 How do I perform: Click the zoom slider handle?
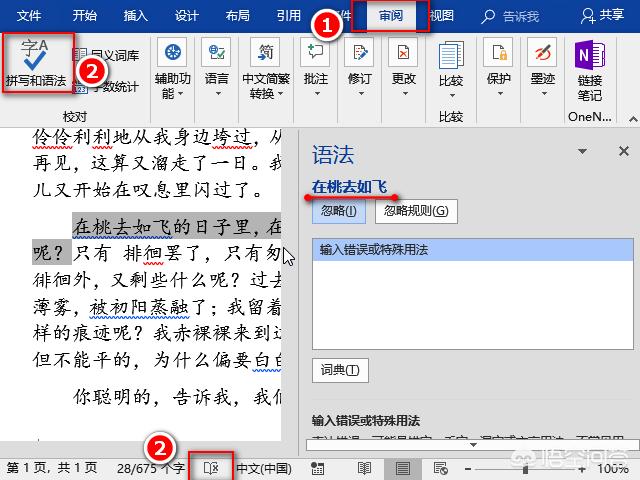[526, 469]
